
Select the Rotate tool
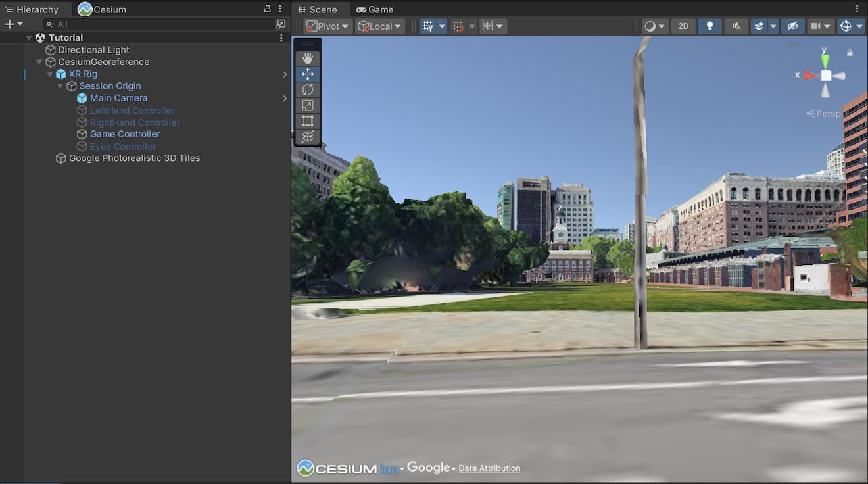click(307, 89)
